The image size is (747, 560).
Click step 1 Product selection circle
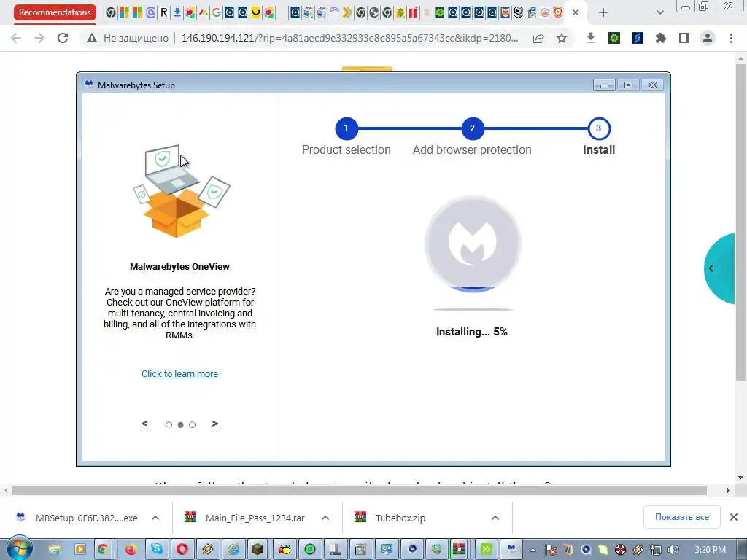(347, 128)
